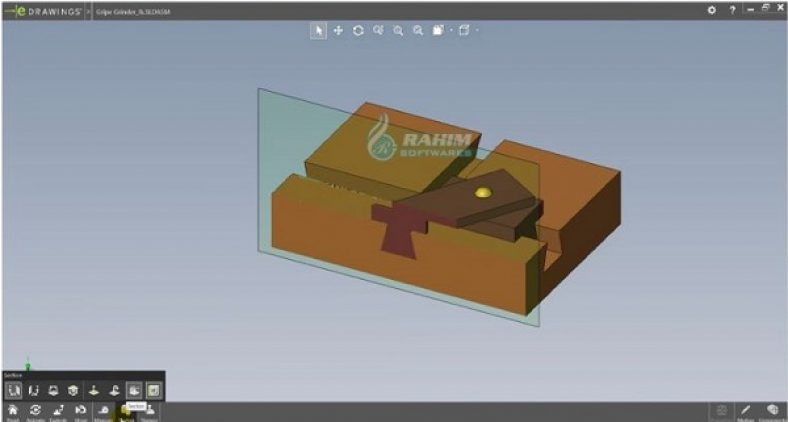
Task: Click the display style wireframe cube icon
Action: pyautogui.click(x=464, y=31)
